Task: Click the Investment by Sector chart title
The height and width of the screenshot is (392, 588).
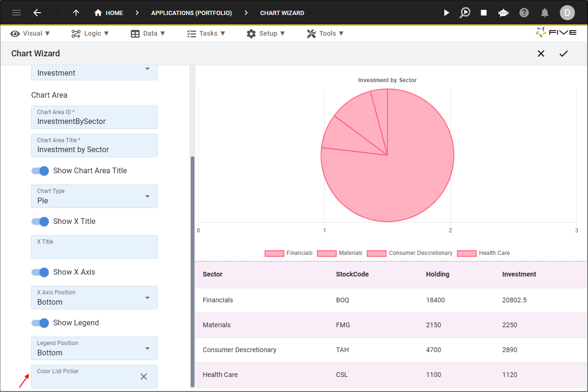Action: pos(387,80)
